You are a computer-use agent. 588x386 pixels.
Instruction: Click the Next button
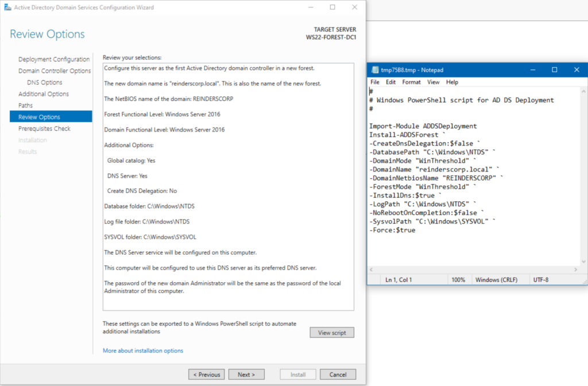coord(246,375)
